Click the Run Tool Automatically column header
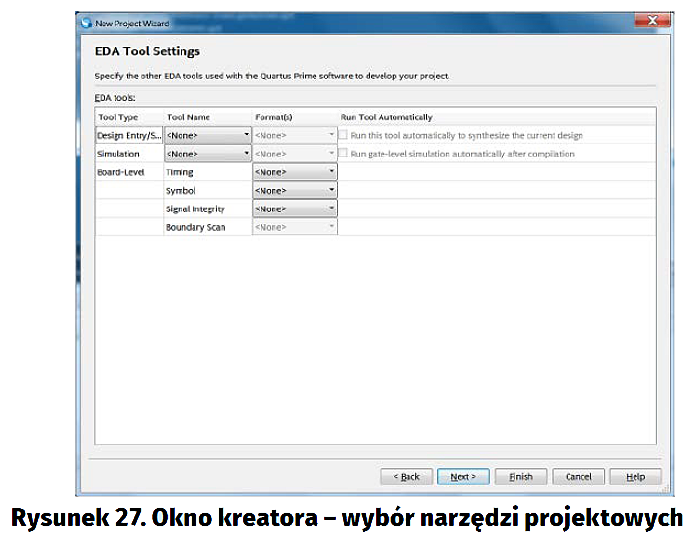This screenshot has width=697, height=541. pos(387,117)
